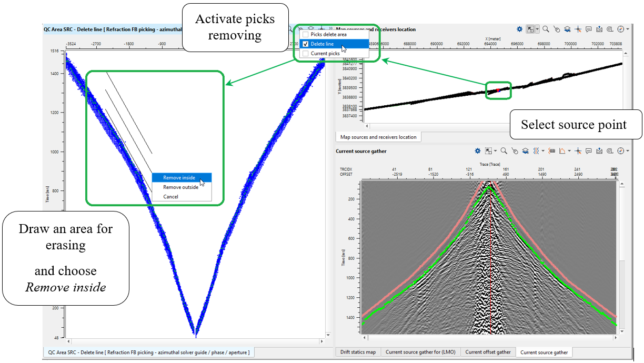Switch to Drift statics map tab

click(x=358, y=352)
